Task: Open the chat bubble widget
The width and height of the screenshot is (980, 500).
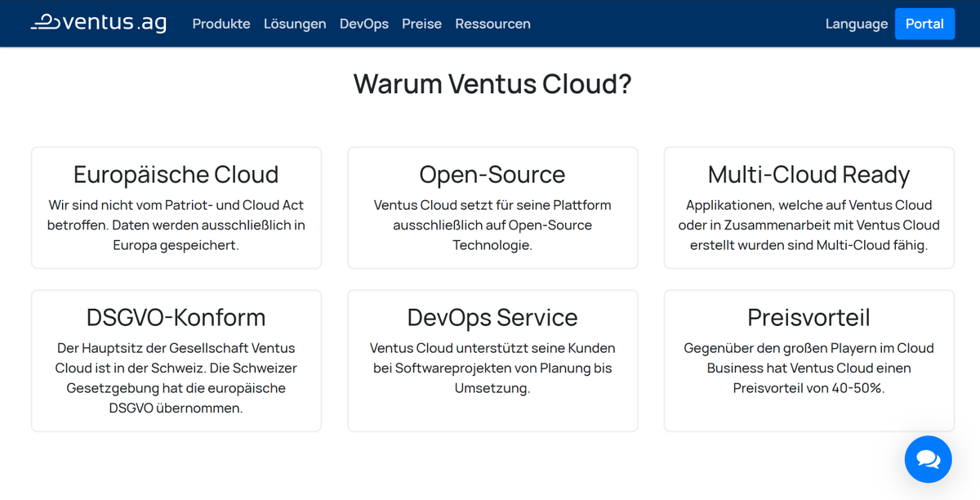Action: 929,459
